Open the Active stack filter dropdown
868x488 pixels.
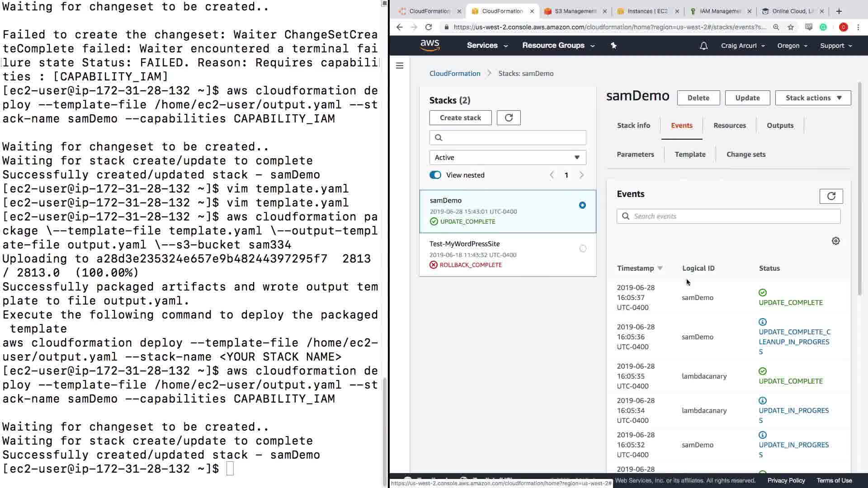(507, 158)
